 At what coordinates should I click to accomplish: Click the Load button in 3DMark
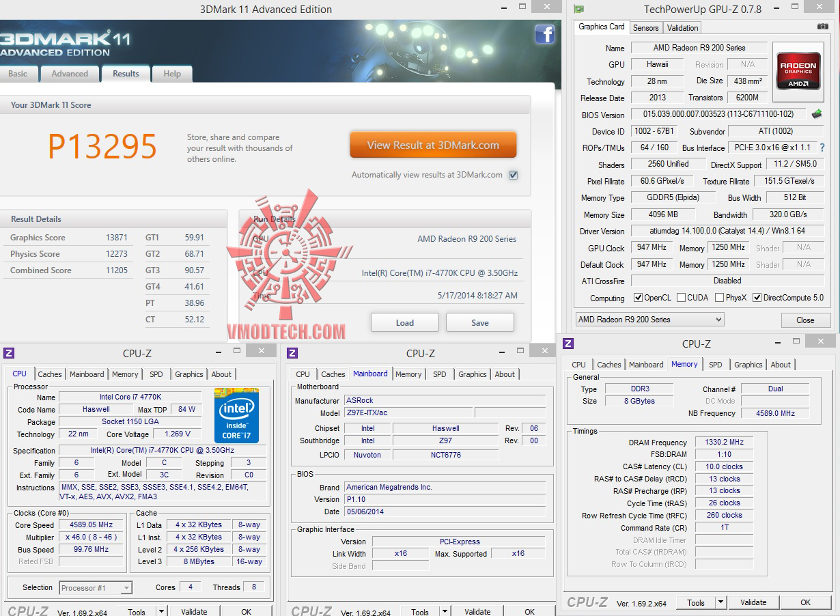tap(404, 323)
